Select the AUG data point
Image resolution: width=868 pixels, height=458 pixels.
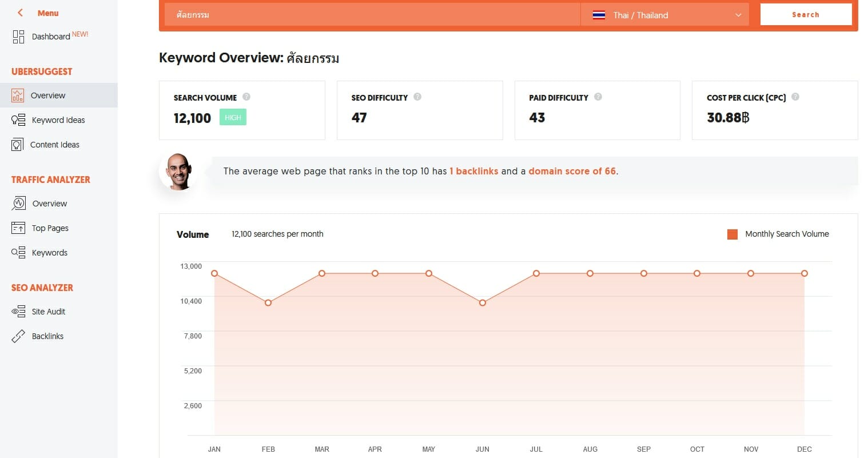click(590, 273)
